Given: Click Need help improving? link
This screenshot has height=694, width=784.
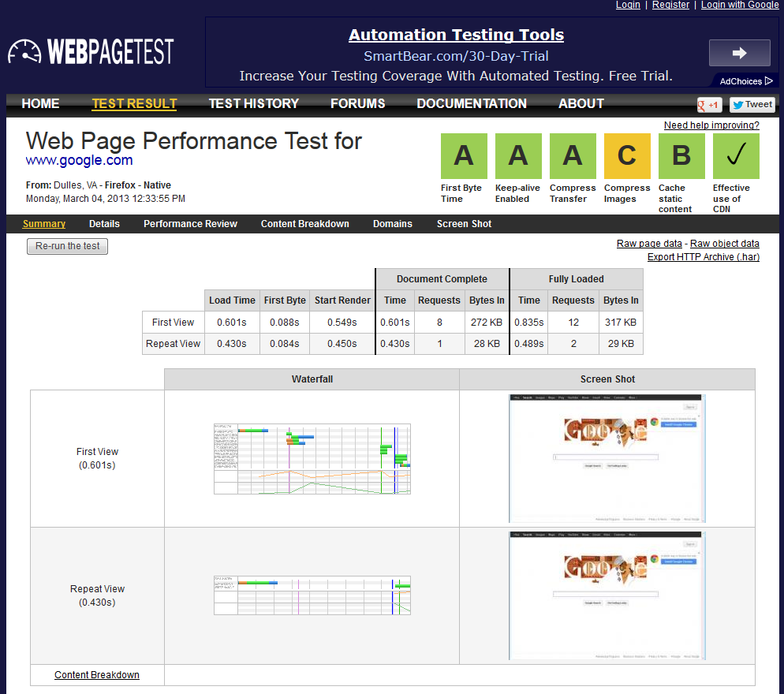Looking at the screenshot, I should 711,125.
